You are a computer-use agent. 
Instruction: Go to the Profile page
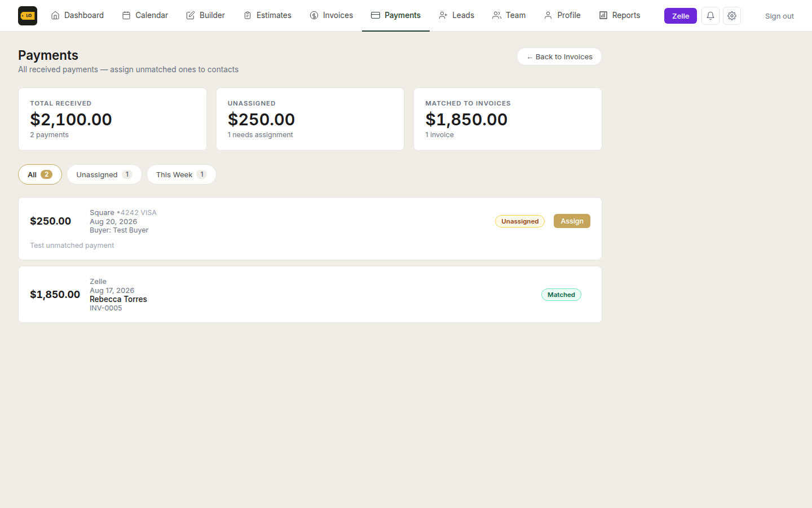point(562,15)
